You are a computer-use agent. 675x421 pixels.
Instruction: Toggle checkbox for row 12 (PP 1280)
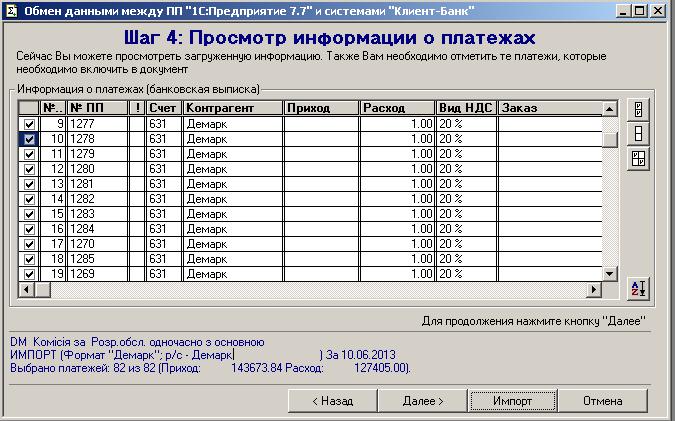tap(29, 169)
